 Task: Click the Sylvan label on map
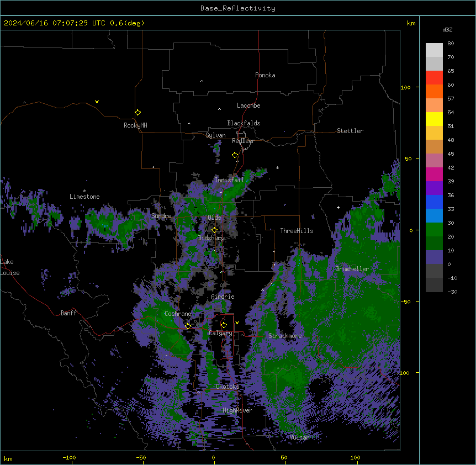pyautogui.click(x=215, y=135)
